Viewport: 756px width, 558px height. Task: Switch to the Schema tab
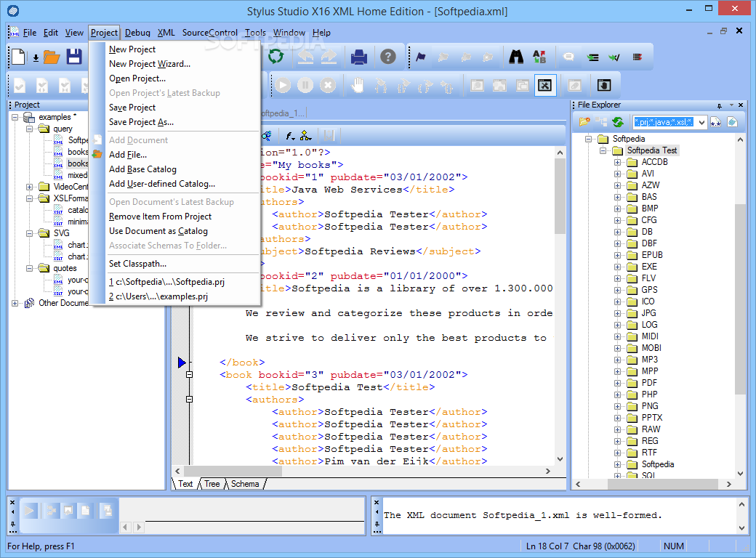245,485
